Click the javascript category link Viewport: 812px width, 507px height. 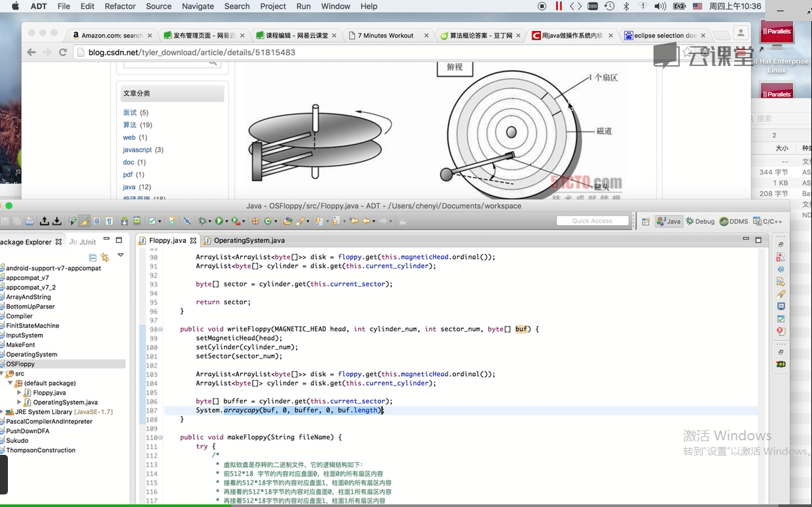[x=137, y=150]
